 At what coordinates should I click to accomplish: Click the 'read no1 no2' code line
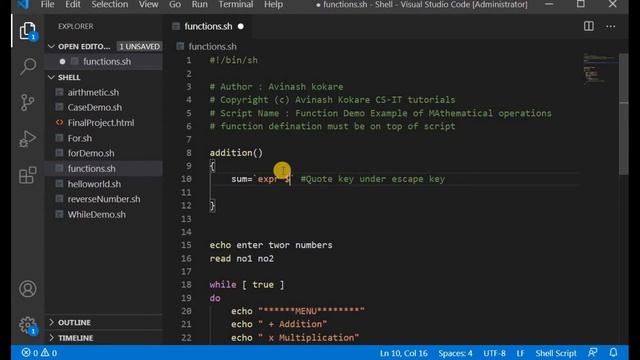pos(242,258)
